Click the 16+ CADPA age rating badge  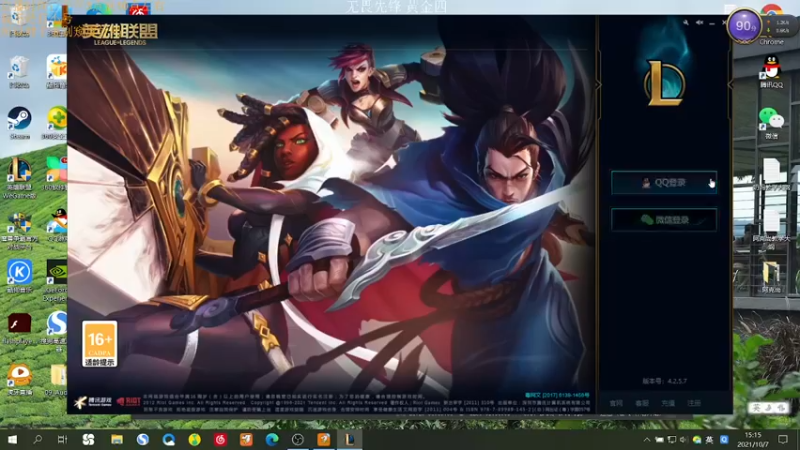99,344
